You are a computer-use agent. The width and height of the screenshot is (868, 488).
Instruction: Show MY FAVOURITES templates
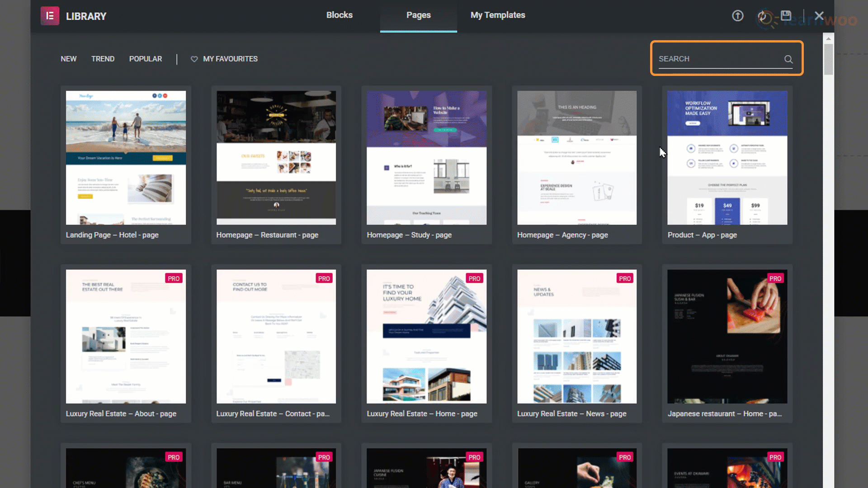[x=230, y=59]
